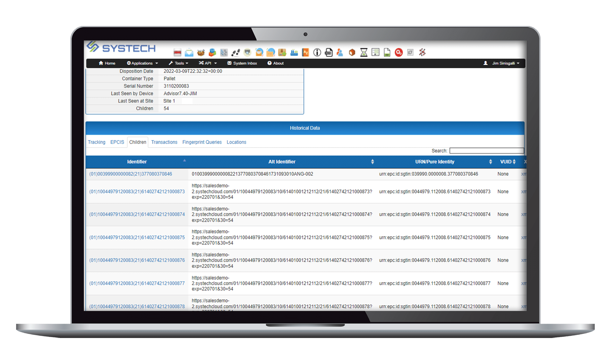Screen dimensions: 616x364
Task: Click the footprints tracking icon
Action: tap(236, 52)
